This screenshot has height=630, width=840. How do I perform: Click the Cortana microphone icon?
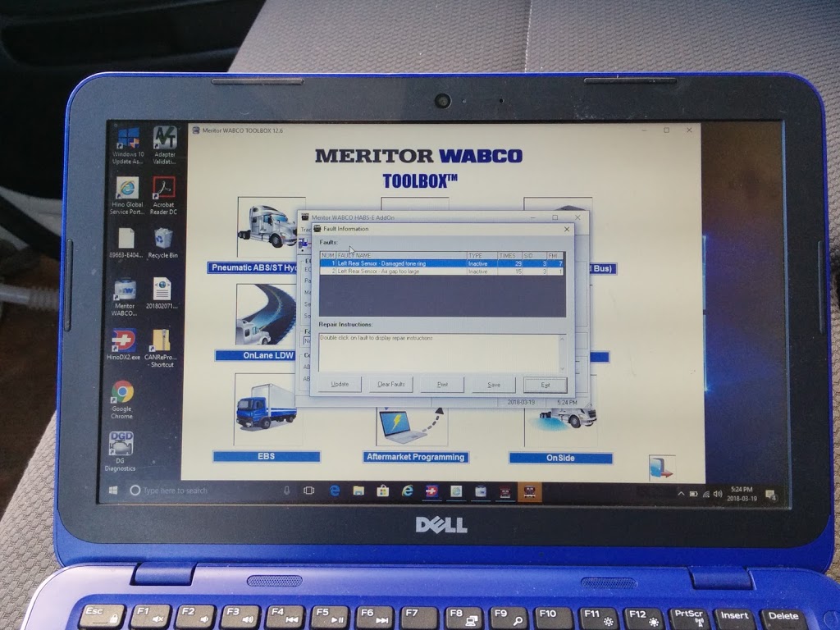pyautogui.click(x=286, y=491)
